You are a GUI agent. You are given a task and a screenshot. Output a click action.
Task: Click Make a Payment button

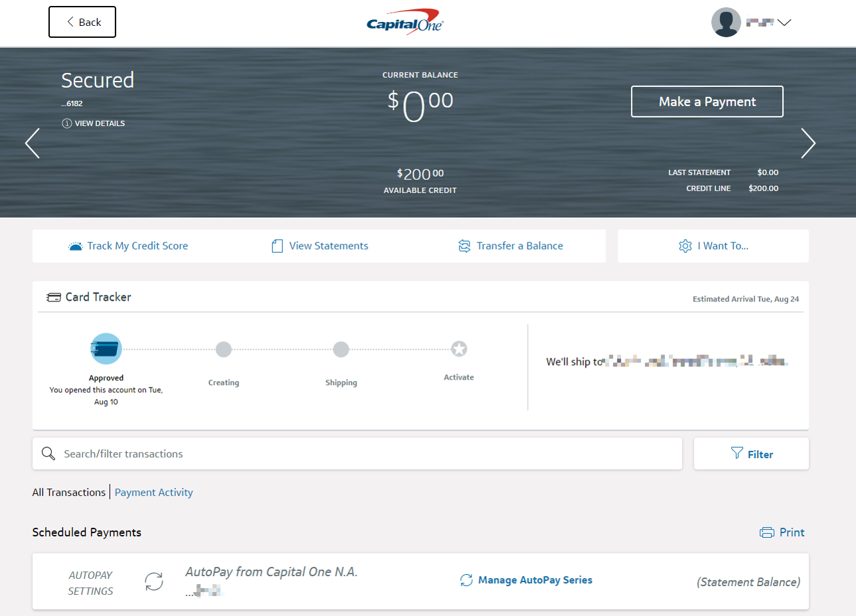pos(707,102)
